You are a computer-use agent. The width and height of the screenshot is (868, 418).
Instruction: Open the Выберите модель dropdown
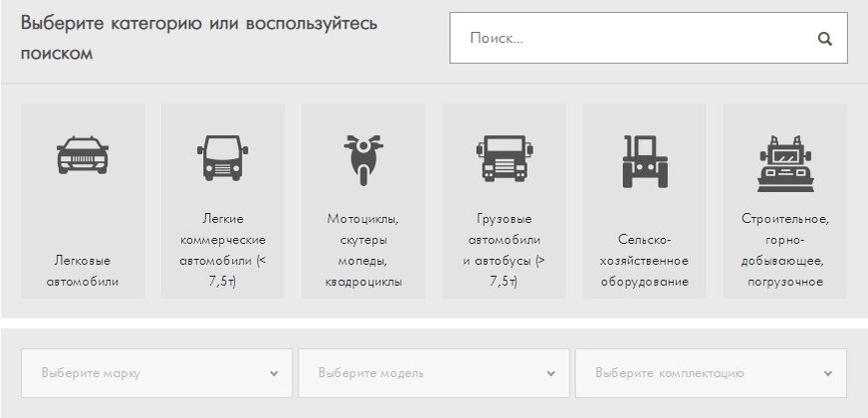(x=434, y=373)
